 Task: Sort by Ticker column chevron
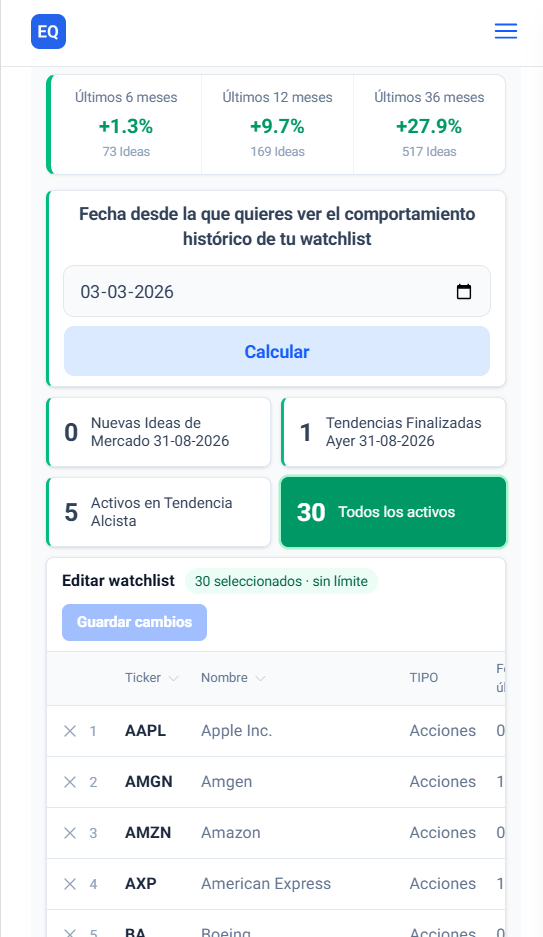pos(173,678)
